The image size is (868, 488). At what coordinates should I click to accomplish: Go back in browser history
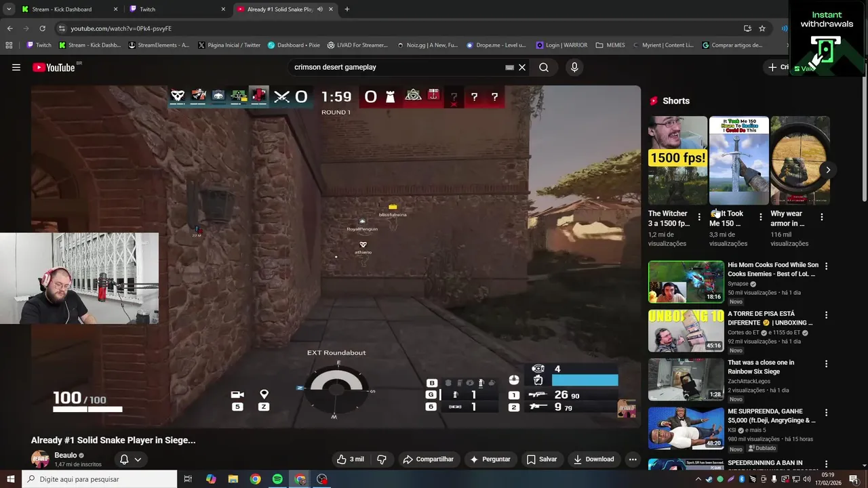(x=9, y=28)
